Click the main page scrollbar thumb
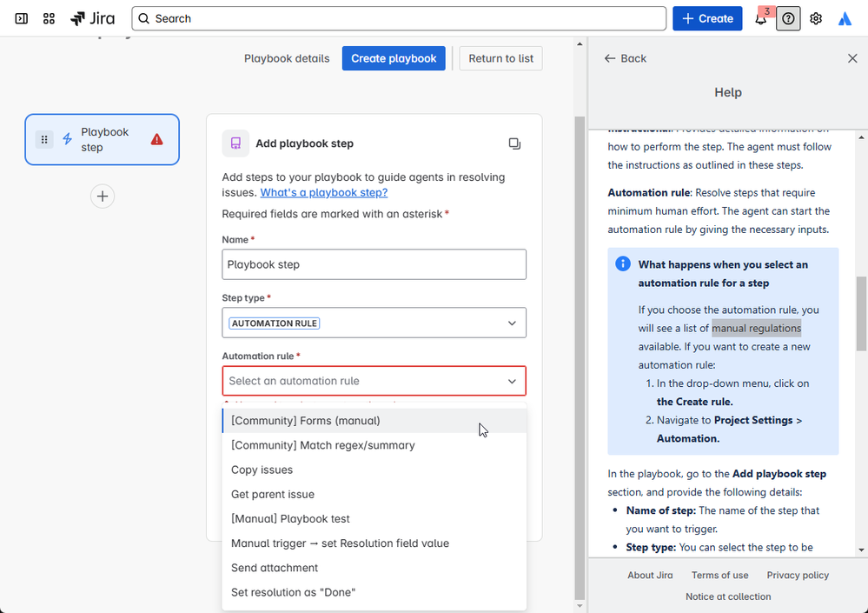Image resolution: width=868 pixels, height=613 pixels. [x=580, y=357]
